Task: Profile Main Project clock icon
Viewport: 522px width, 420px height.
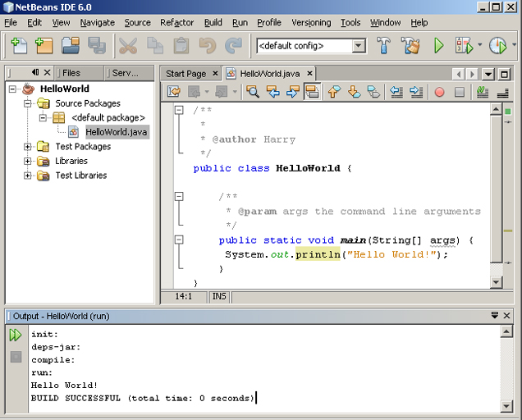Action: [498, 46]
